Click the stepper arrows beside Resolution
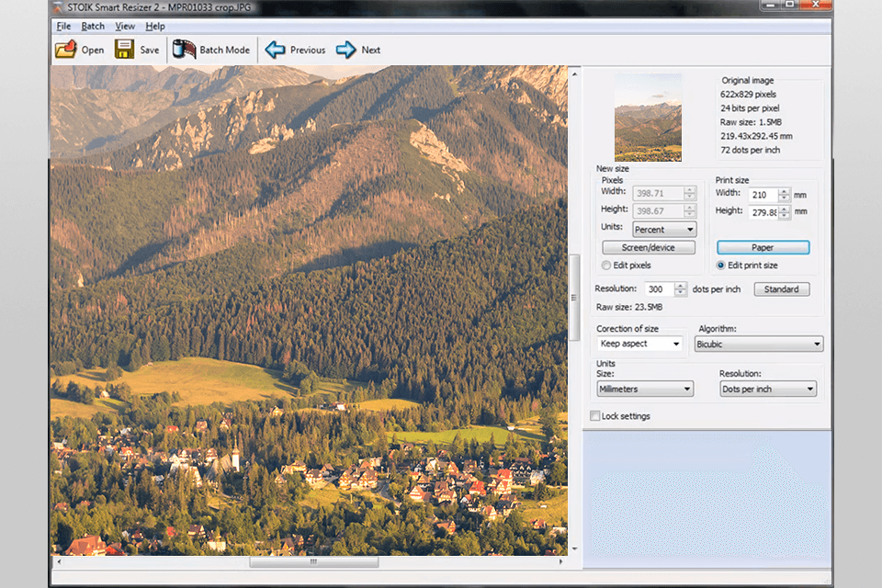This screenshot has width=882, height=588. 681,289
